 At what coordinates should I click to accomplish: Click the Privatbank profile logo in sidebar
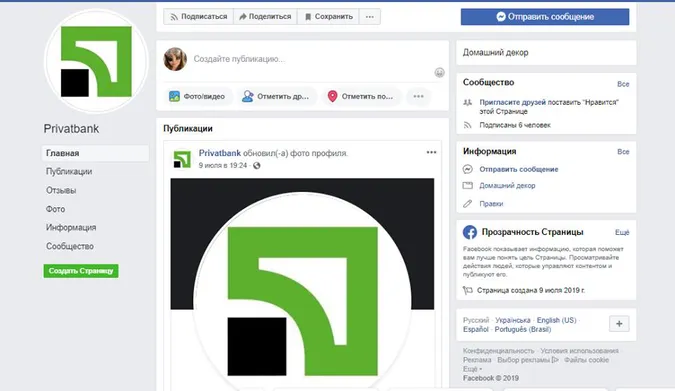tap(96, 61)
